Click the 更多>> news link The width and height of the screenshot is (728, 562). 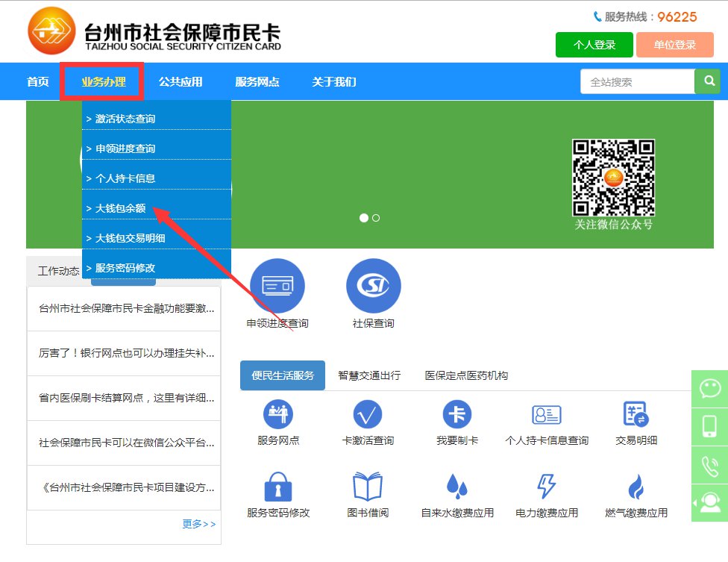pos(198,524)
